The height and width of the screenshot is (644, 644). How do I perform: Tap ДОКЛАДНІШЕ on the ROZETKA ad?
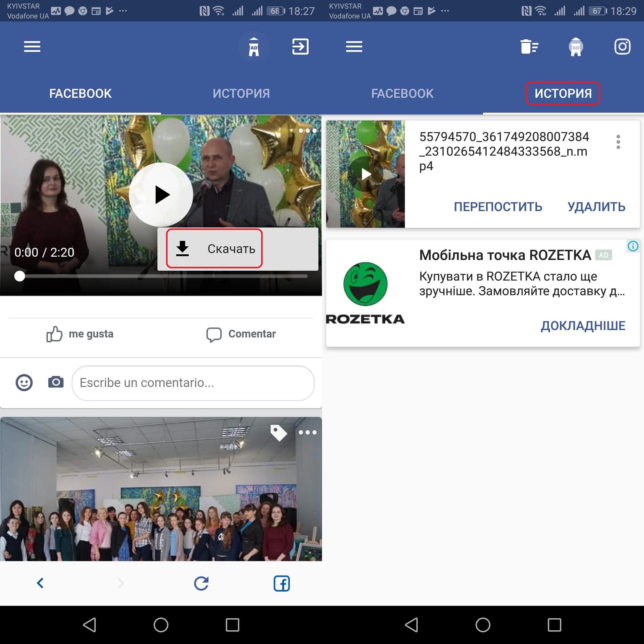pyautogui.click(x=583, y=326)
